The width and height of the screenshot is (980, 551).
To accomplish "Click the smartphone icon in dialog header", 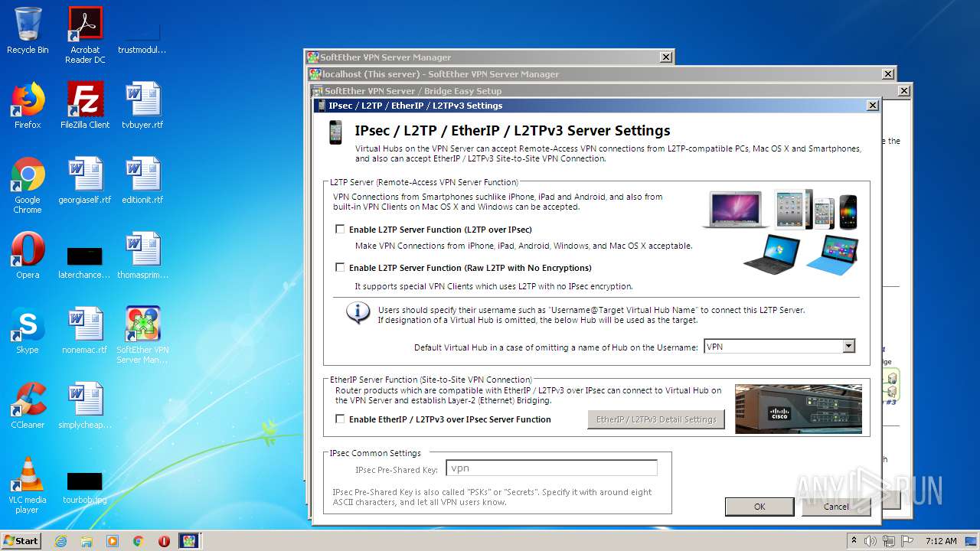I will click(x=335, y=132).
